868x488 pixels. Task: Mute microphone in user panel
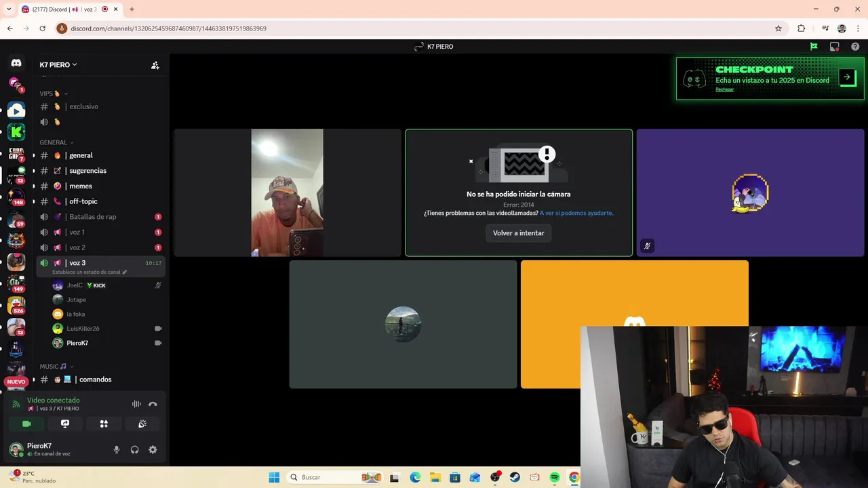(117, 449)
